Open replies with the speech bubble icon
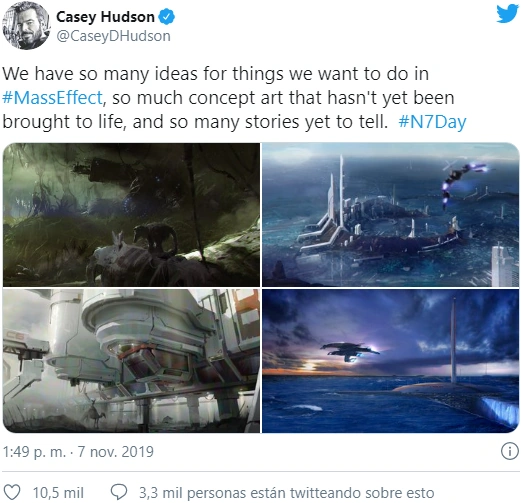Screen dimensions: 521x503 [119, 492]
